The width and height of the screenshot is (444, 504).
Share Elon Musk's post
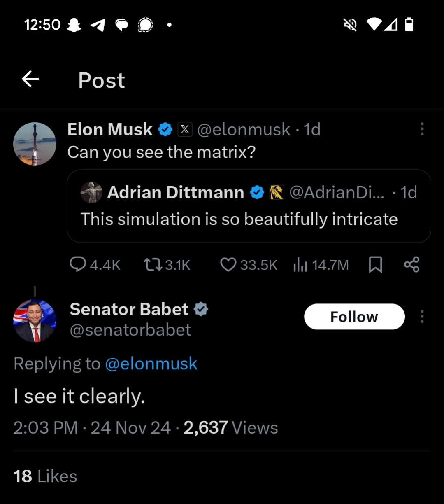[411, 264]
